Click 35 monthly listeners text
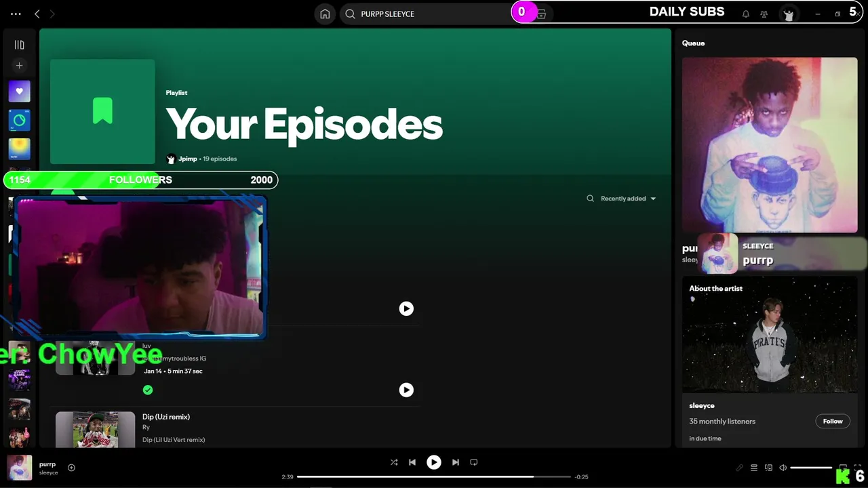The image size is (868, 488). [722, 422]
